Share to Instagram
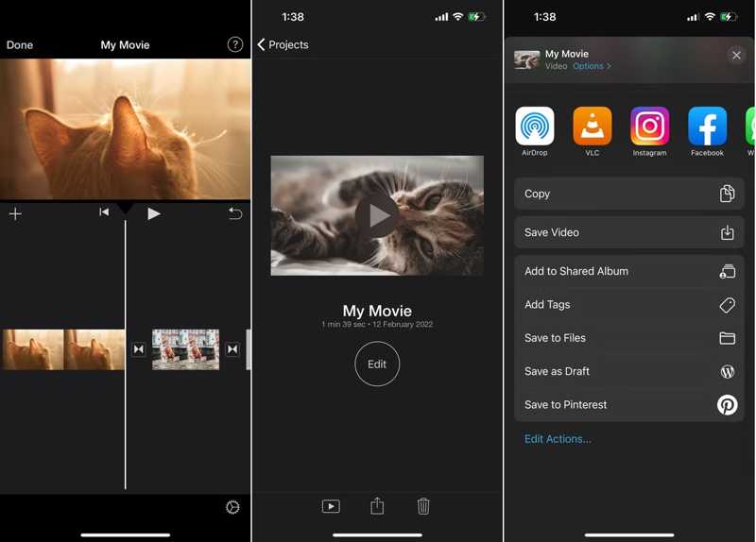 coord(649,131)
